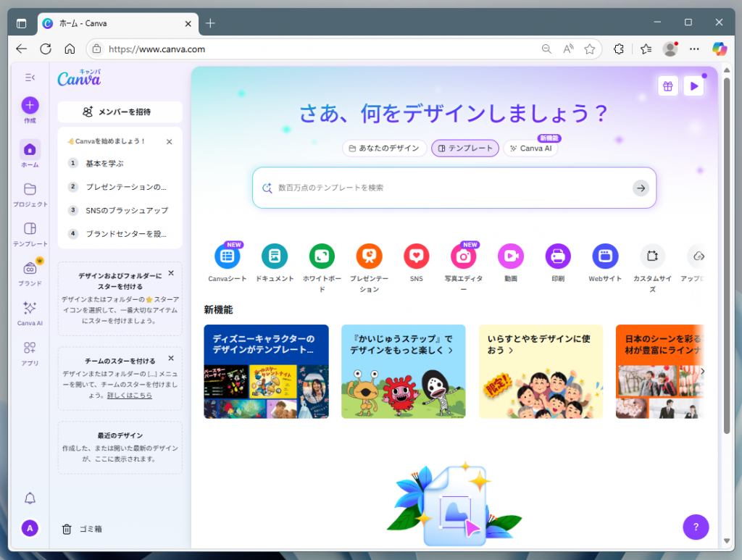The width and height of the screenshot is (742, 560).
Task: Select the 印刷 category icon
Action: click(557, 256)
